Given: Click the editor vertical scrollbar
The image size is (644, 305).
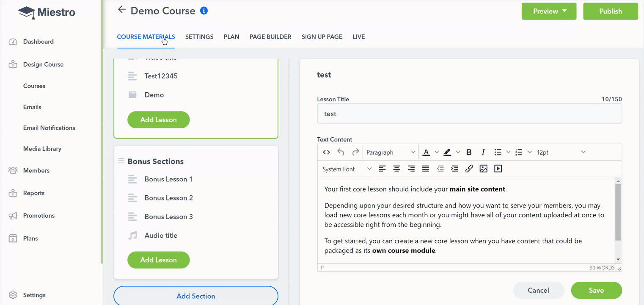Looking at the screenshot, I should click(618, 212).
